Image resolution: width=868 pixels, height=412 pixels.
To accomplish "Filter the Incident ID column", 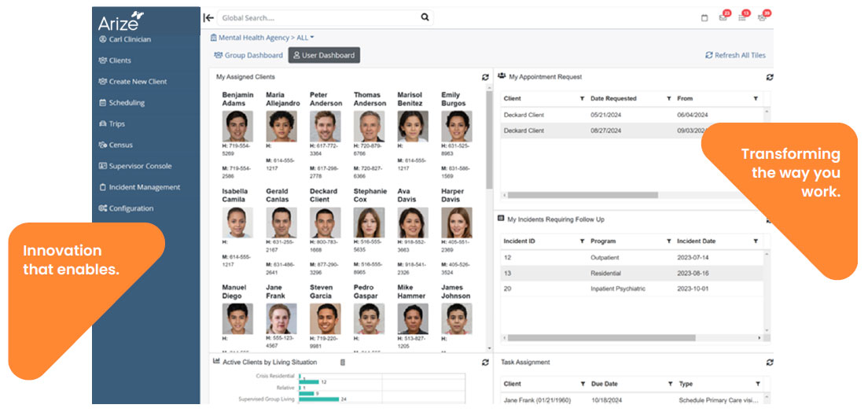I will pyautogui.click(x=582, y=241).
